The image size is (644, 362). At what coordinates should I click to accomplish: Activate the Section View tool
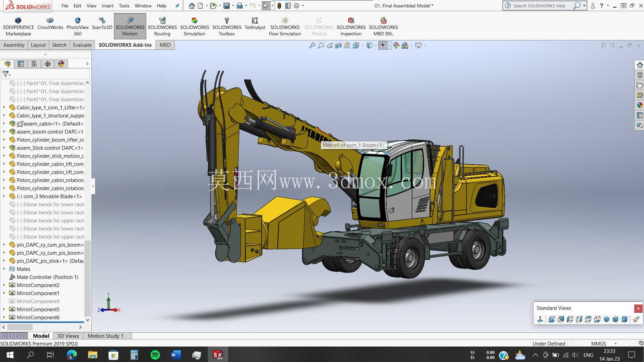pos(338,45)
